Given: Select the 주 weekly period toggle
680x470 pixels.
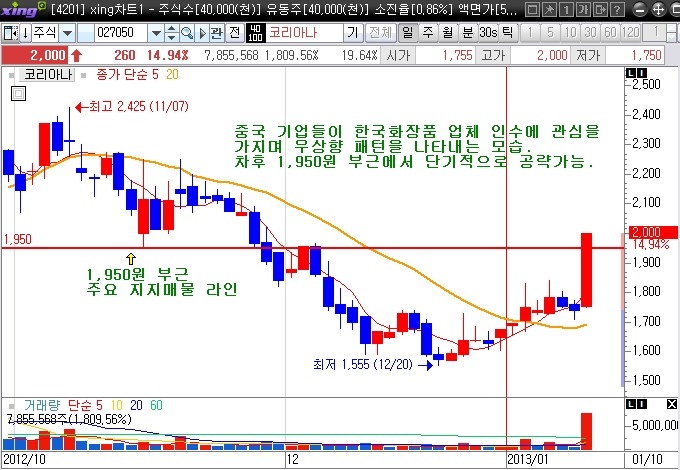Looking at the screenshot, I should pyautogui.click(x=428, y=33).
